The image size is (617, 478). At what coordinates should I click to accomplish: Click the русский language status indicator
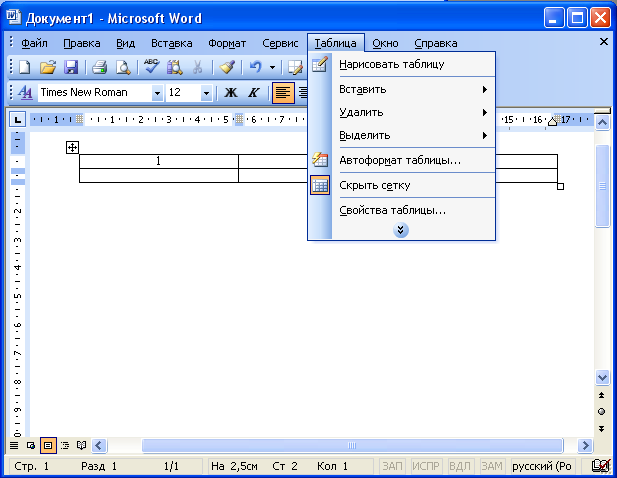pyautogui.click(x=543, y=466)
